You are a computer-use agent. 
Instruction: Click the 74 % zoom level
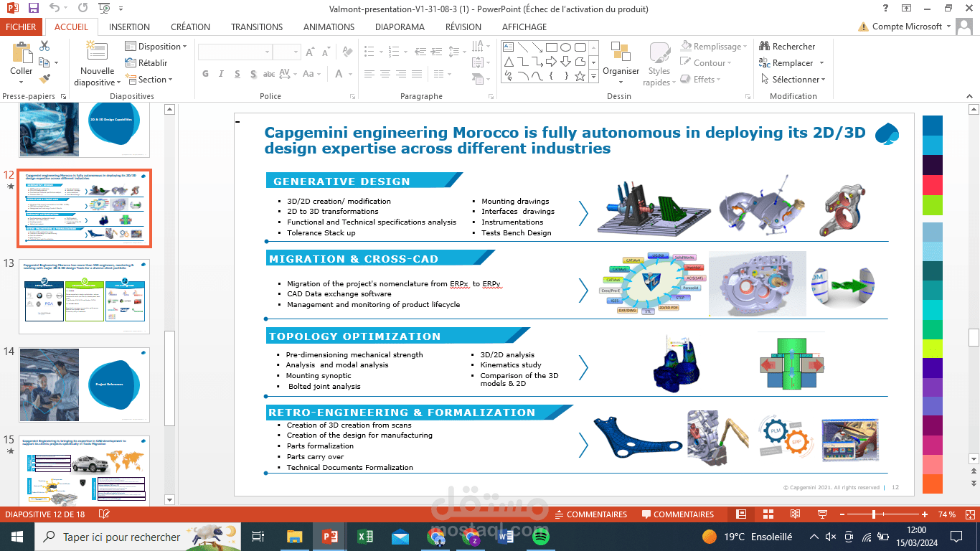pos(946,514)
